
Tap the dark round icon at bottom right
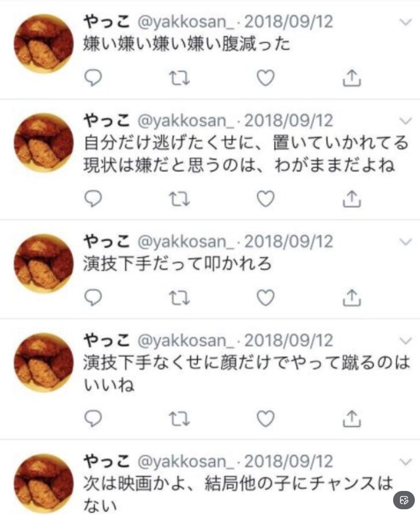[404, 500]
